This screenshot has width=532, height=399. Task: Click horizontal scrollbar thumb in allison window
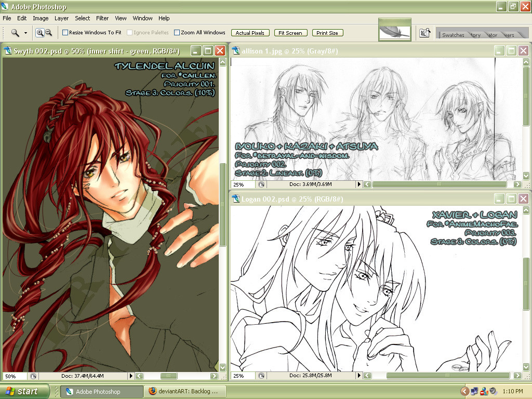tap(440, 184)
